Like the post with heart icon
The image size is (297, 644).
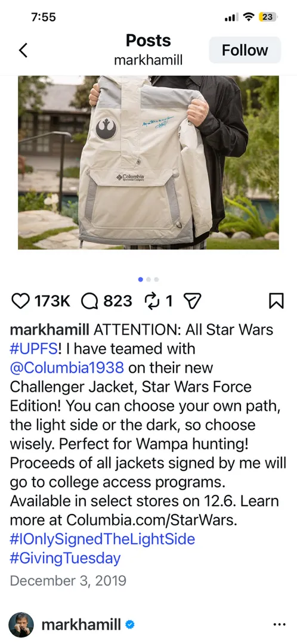tap(20, 302)
